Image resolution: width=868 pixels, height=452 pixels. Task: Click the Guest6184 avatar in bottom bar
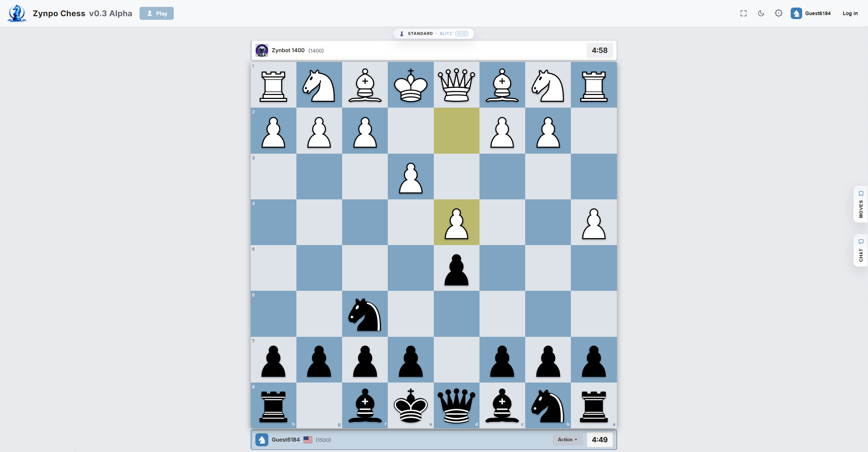[262, 439]
